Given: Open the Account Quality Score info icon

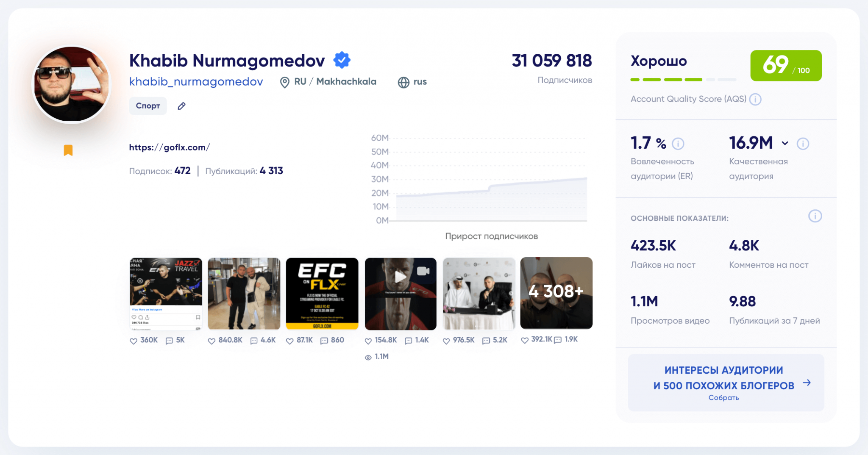Looking at the screenshot, I should click(755, 99).
